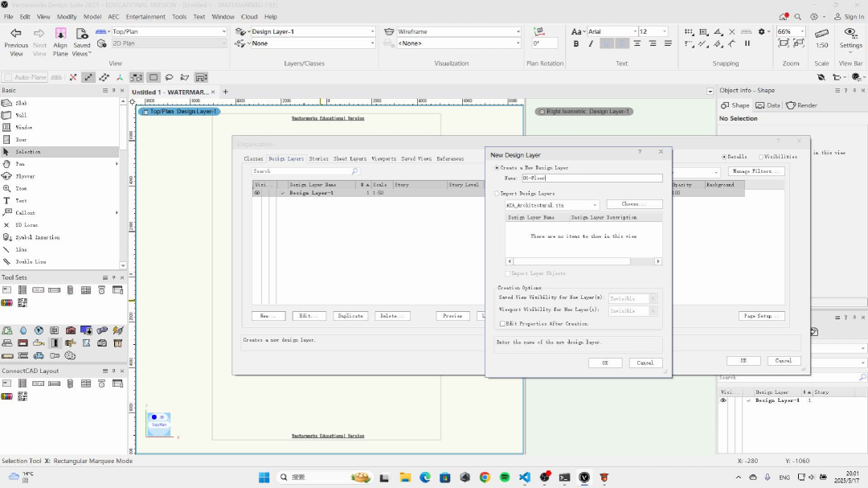Select the Flyover tool

pyautogui.click(x=24, y=176)
